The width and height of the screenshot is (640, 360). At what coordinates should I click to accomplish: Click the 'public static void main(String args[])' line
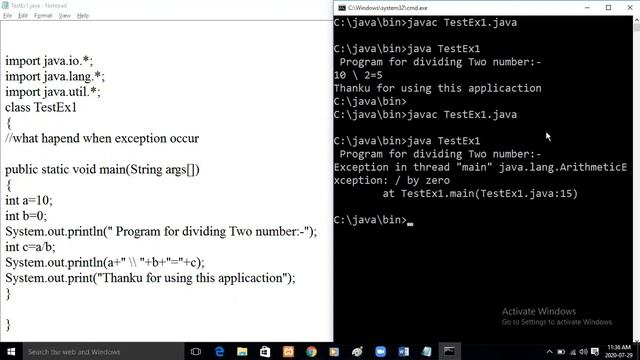[x=102, y=169]
